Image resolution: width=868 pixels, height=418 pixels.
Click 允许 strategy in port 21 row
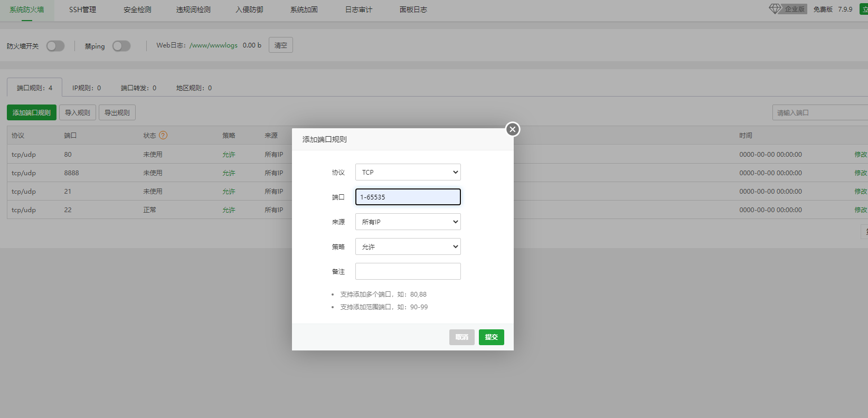point(229,192)
